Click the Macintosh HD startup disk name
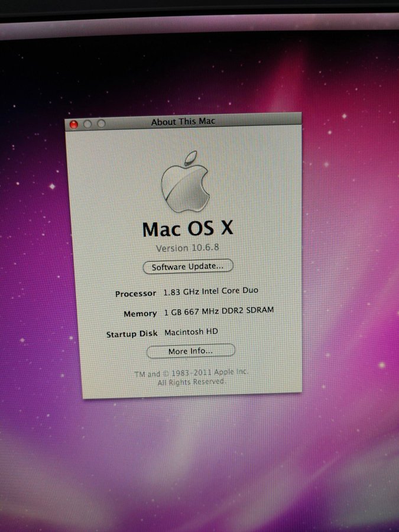Screen dimensions: 399x532 coord(191,332)
